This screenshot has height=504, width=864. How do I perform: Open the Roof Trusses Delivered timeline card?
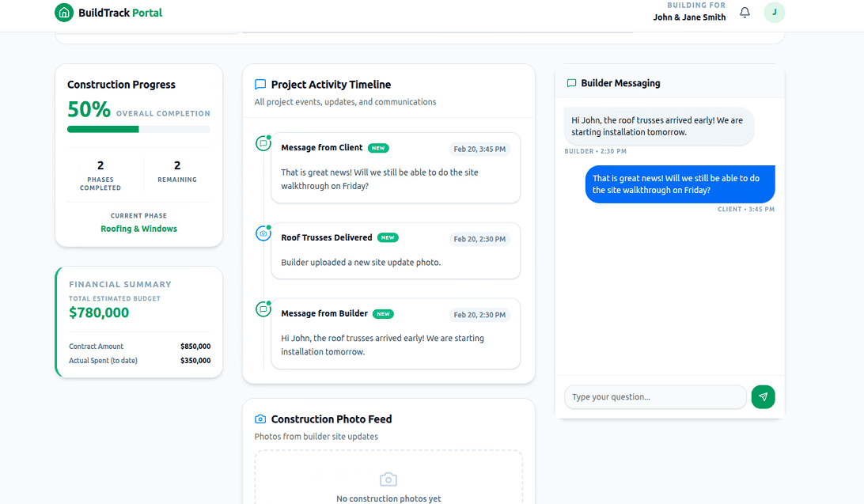[x=396, y=251]
